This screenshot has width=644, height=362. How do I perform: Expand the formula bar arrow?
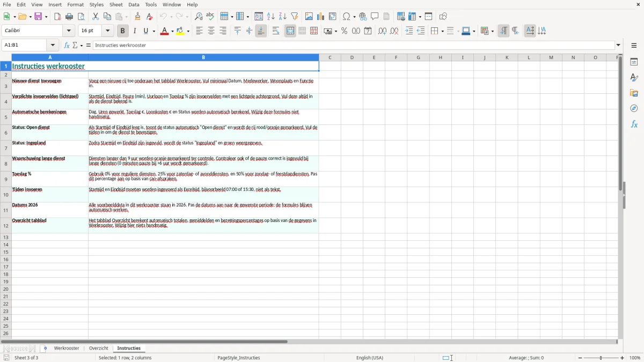(618, 46)
